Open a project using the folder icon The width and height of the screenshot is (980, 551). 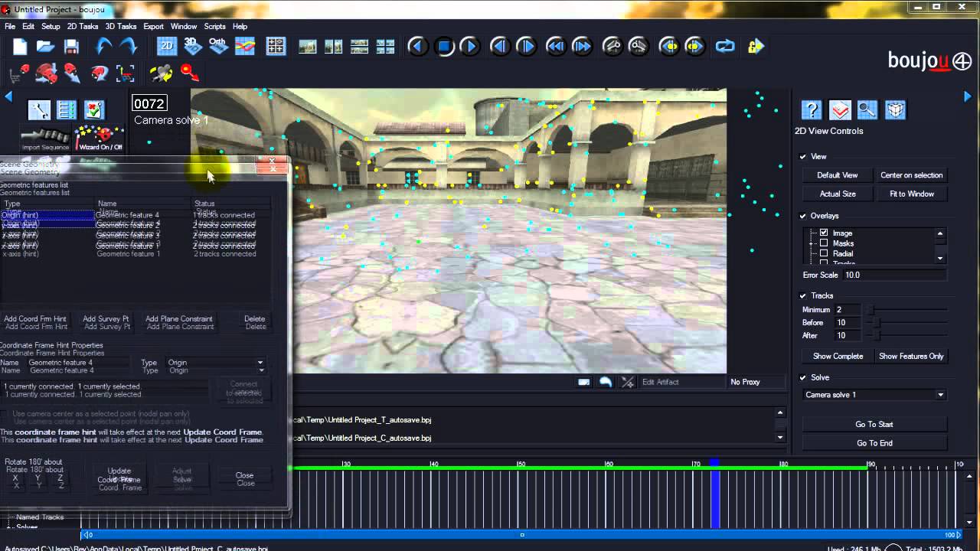(46, 47)
